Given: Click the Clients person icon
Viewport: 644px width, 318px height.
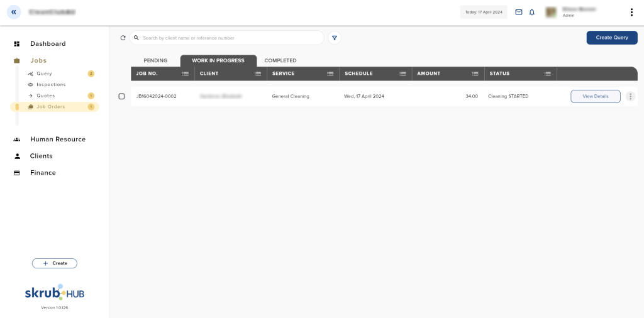Looking at the screenshot, I should pyautogui.click(x=17, y=156).
